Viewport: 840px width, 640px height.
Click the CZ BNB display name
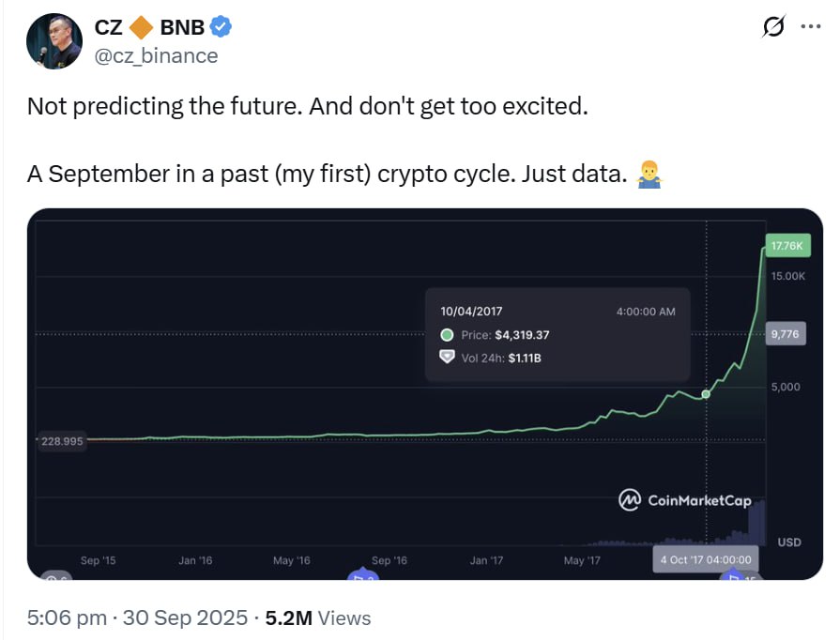pyautogui.click(x=150, y=28)
